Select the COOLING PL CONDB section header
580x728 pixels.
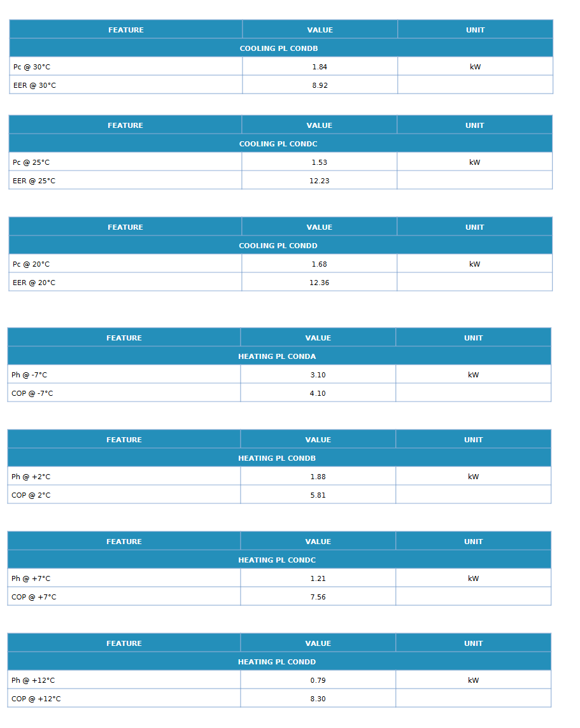click(x=279, y=48)
